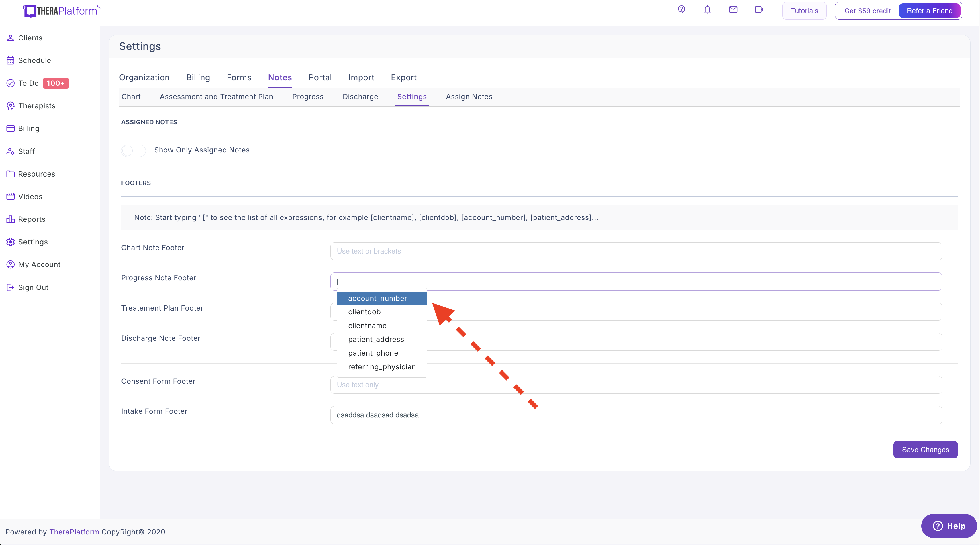Switch to the Discharge sub-tab
Screen dimensions: 980x545
coord(360,97)
